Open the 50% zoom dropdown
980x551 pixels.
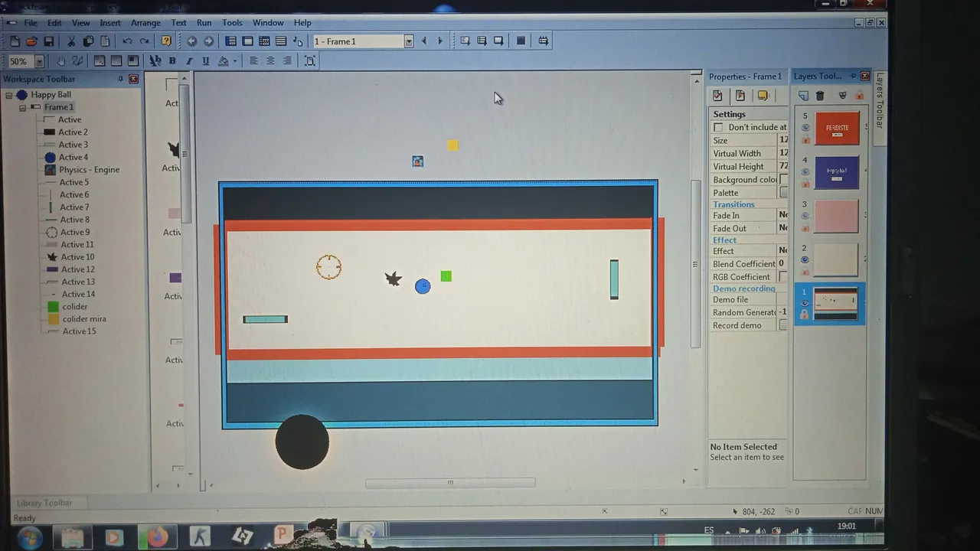click(38, 61)
